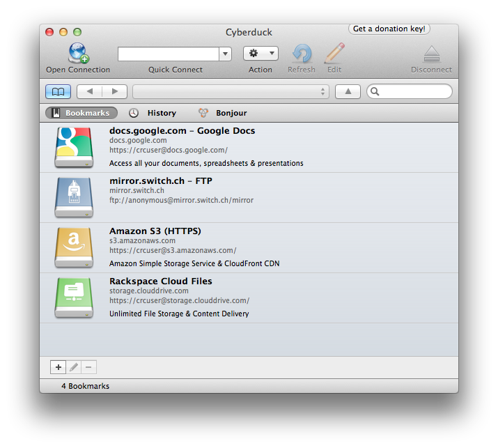Click the Open Connection globe icon
The image size is (498, 448).
pyautogui.click(x=79, y=53)
